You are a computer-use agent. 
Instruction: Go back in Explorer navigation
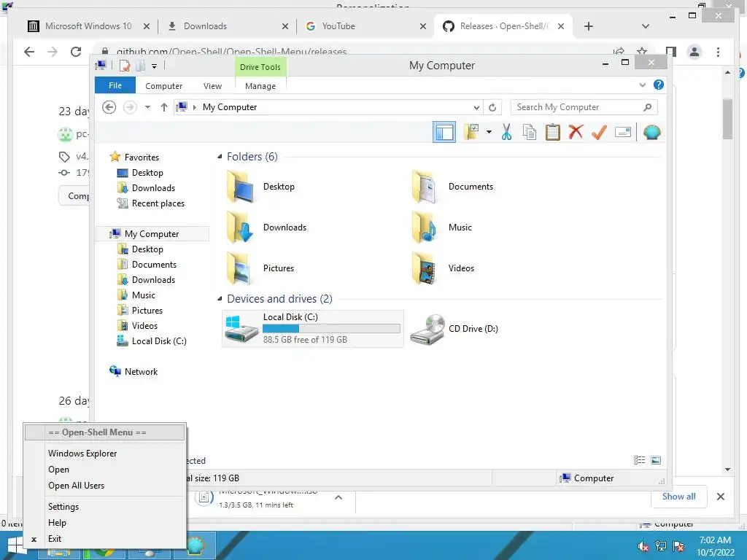coord(109,107)
